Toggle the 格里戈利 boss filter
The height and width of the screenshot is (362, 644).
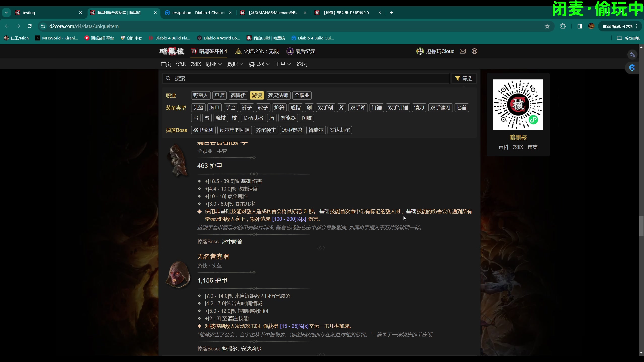[203, 130]
